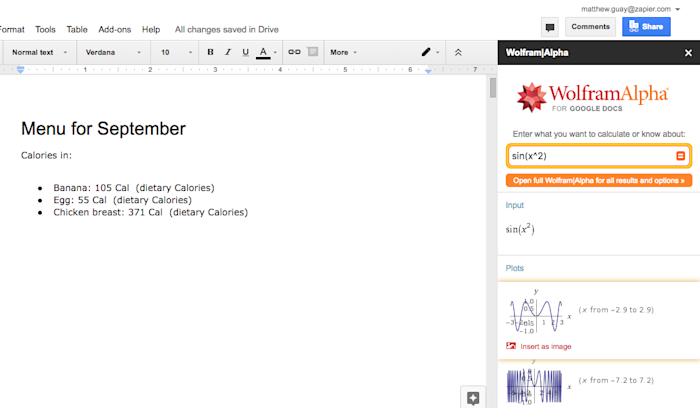Open the account menu for matthew.guay@zapier.com

[x=630, y=9]
